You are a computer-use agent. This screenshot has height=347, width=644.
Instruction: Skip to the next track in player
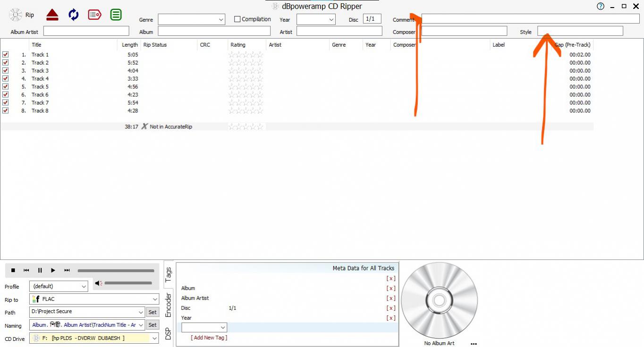[67, 271]
